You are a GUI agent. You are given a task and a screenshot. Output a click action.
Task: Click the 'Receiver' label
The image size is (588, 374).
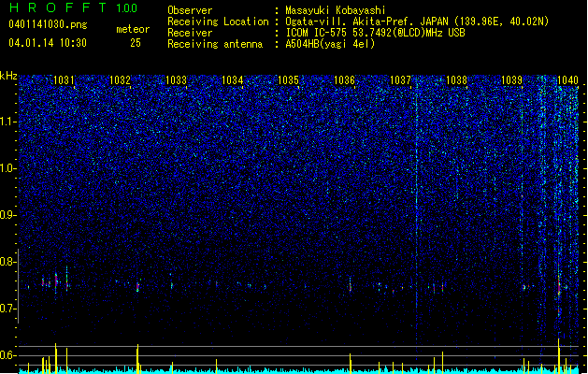tap(190, 33)
